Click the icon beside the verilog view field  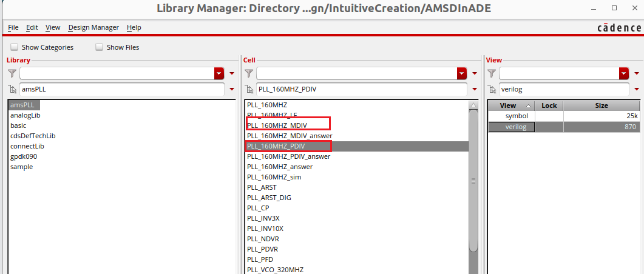(492, 89)
